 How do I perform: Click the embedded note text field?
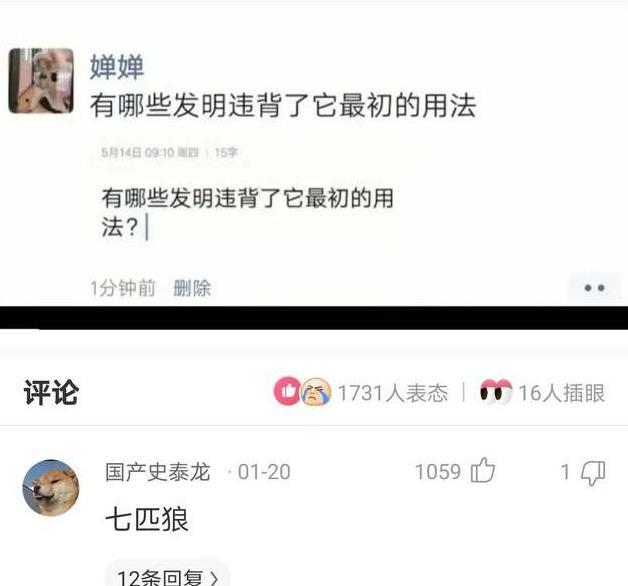point(254,197)
